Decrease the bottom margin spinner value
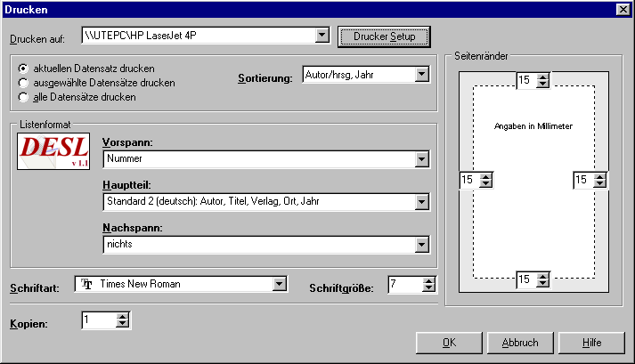 click(542, 283)
